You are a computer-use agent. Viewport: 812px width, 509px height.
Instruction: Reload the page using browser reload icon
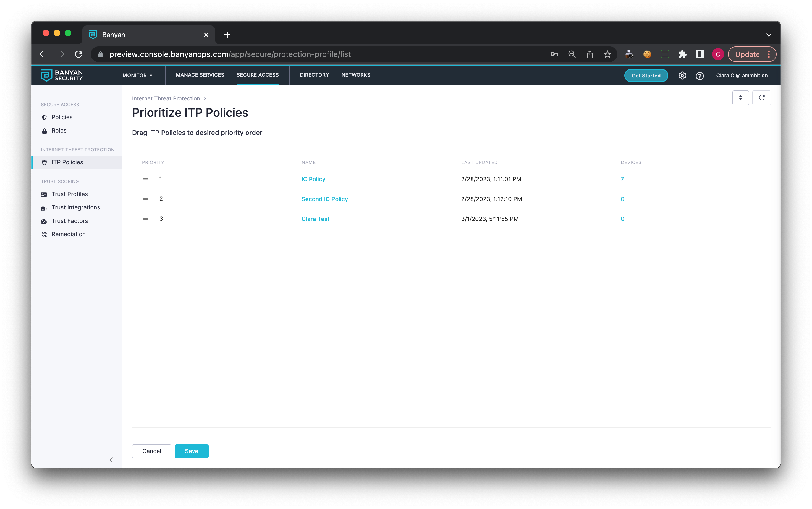point(79,54)
